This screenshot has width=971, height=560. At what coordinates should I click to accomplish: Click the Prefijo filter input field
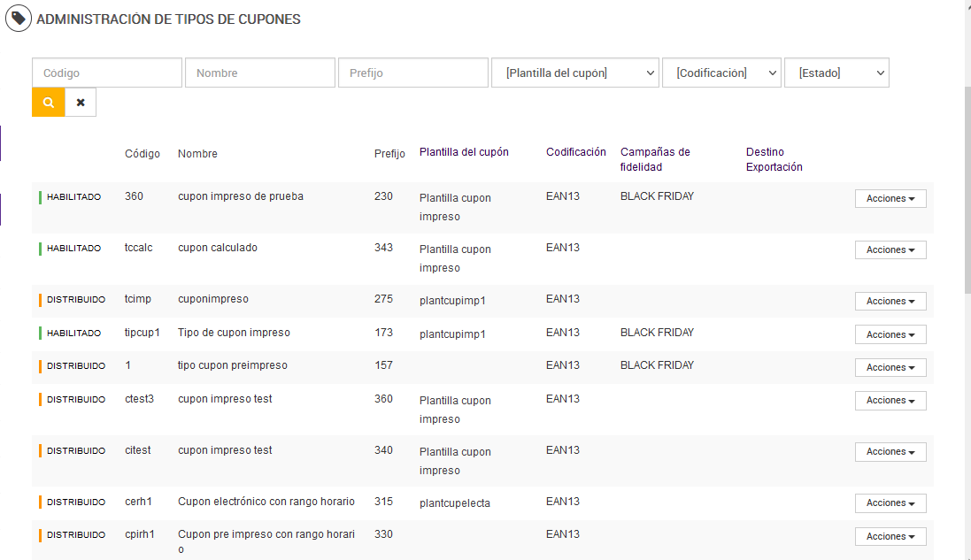coord(413,73)
